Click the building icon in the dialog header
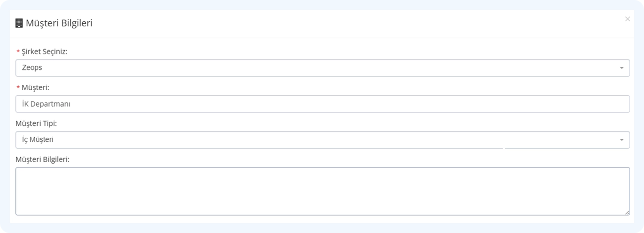The height and width of the screenshot is (233, 644). tap(19, 23)
